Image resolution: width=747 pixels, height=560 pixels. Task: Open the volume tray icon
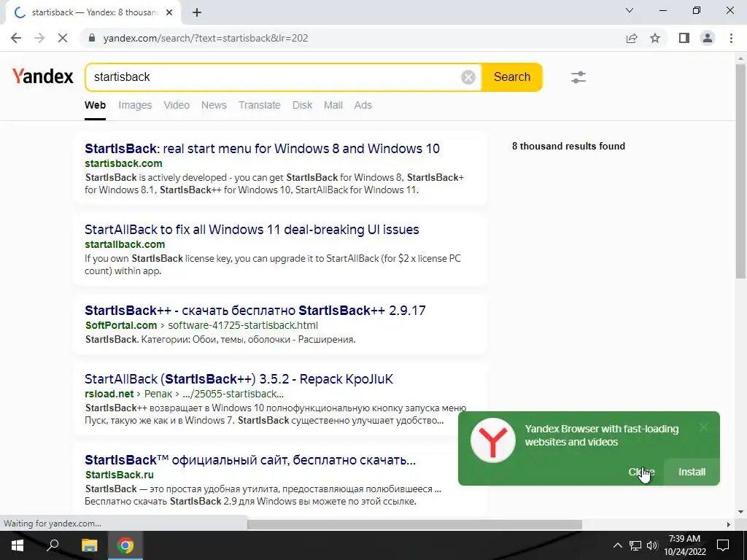[652, 545]
